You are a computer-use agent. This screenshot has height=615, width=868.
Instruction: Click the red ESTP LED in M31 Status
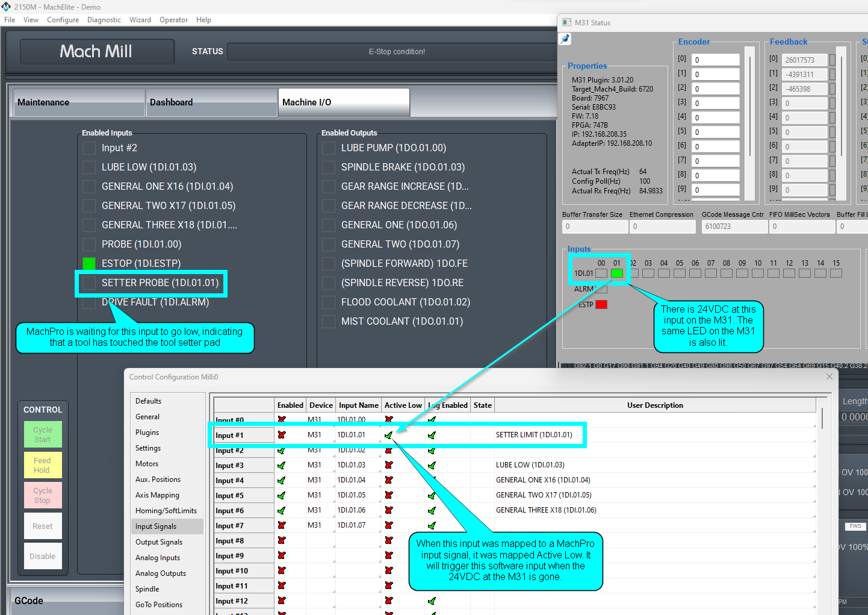click(x=601, y=305)
